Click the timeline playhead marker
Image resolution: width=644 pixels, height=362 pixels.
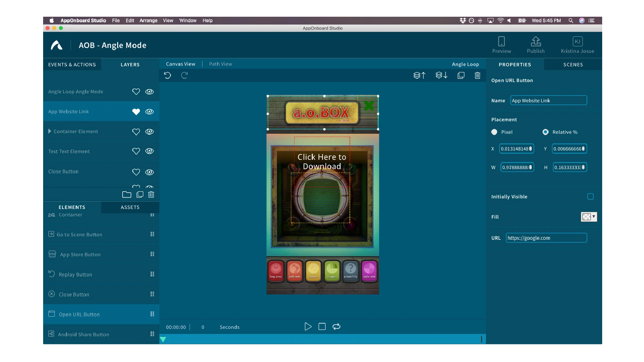[163, 339]
